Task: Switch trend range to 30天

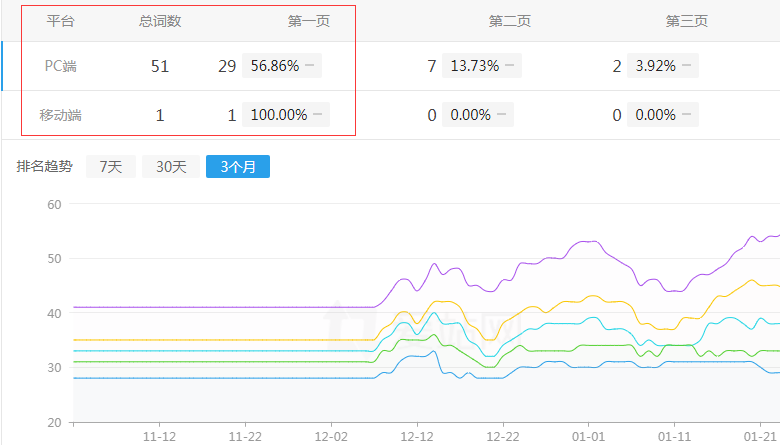Action: [171, 167]
